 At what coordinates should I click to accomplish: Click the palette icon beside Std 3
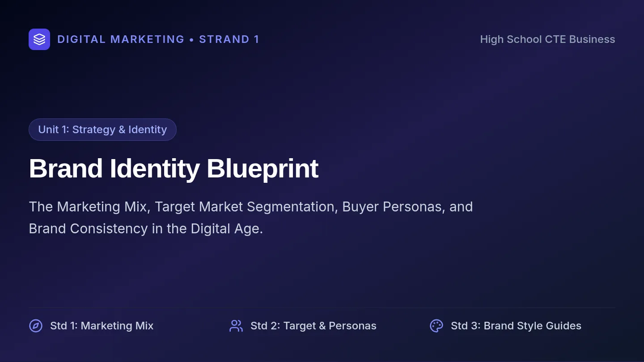pos(436,326)
